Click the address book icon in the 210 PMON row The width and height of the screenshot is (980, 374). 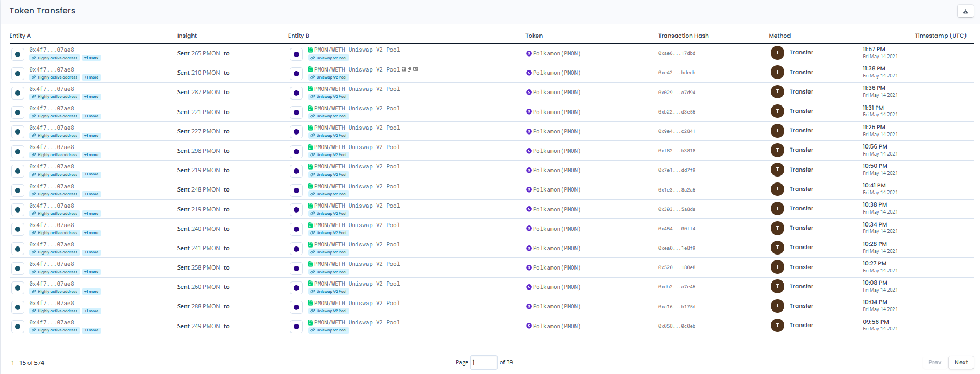pos(416,69)
